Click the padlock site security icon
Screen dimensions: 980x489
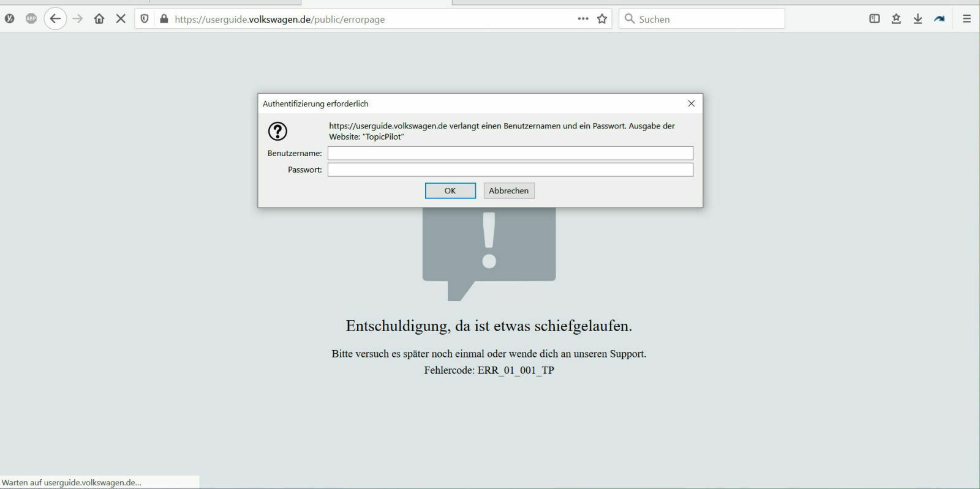tap(164, 19)
